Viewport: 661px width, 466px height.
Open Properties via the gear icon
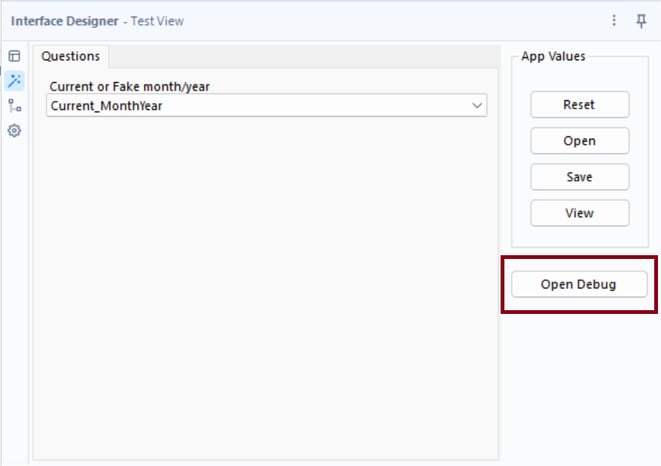click(x=14, y=130)
